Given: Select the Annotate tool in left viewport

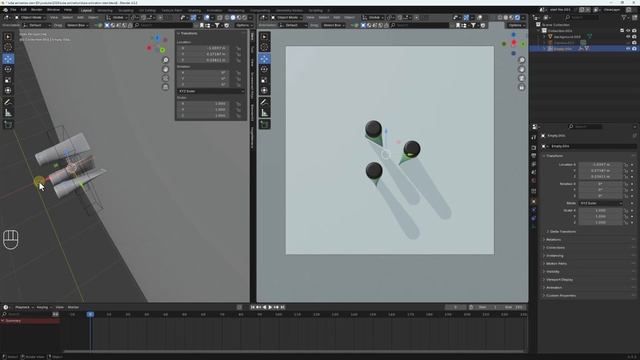Looking at the screenshot, I should (x=8, y=102).
